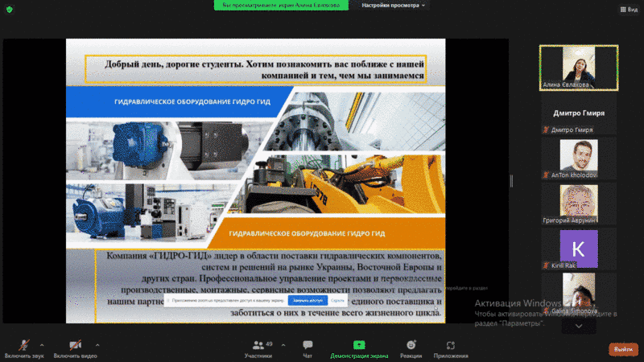The height and width of the screenshot is (362, 644).
Task: Click muted mic icon beside Дмитро Гмиря
Action: [x=546, y=130]
